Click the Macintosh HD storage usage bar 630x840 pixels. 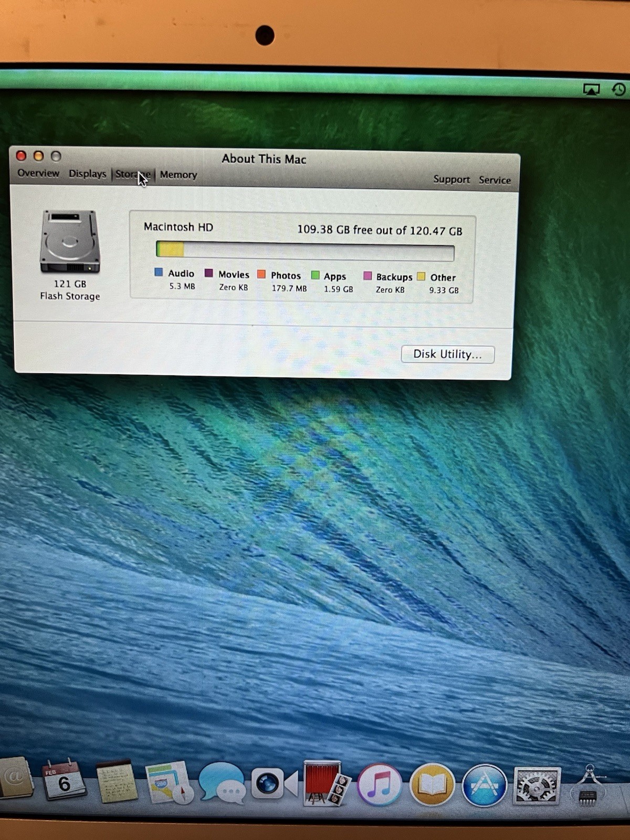pyautogui.click(x=305, y=250)
